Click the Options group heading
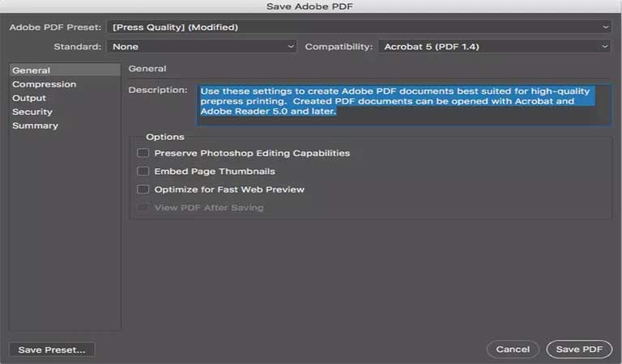Viewport: 622px width, 364px height. click(x=165, y=137)
